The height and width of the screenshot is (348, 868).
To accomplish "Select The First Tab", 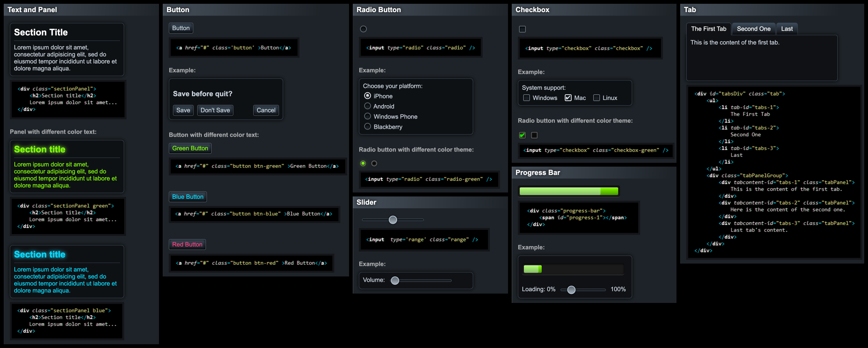I will point(709,29).
